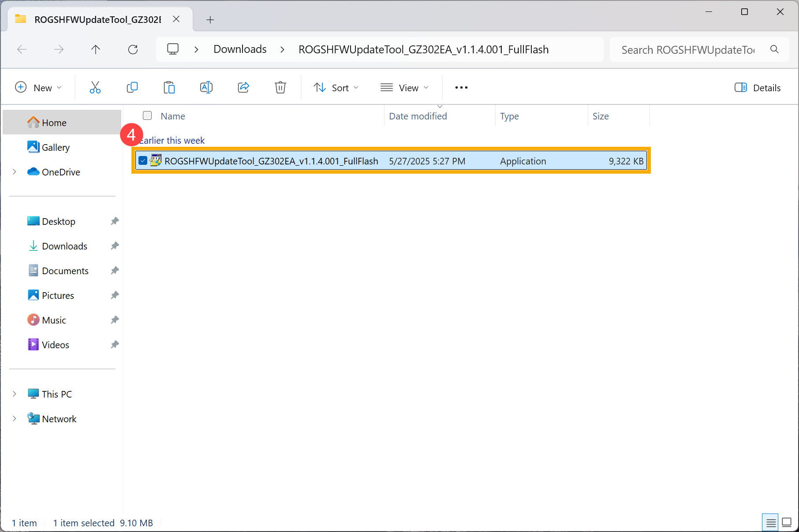Screen dimensions: 799x532
Task: Toggle the Details pane button
Action: pos(758,87)
